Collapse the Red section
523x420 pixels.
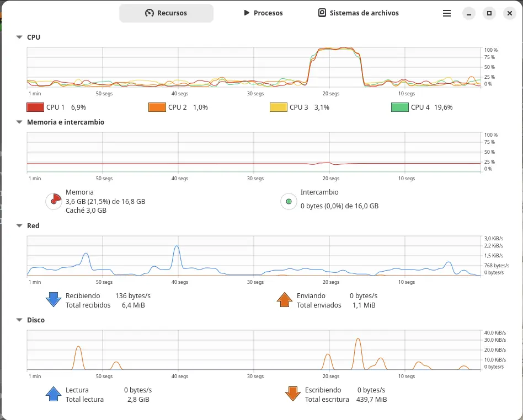pos(19,225)
